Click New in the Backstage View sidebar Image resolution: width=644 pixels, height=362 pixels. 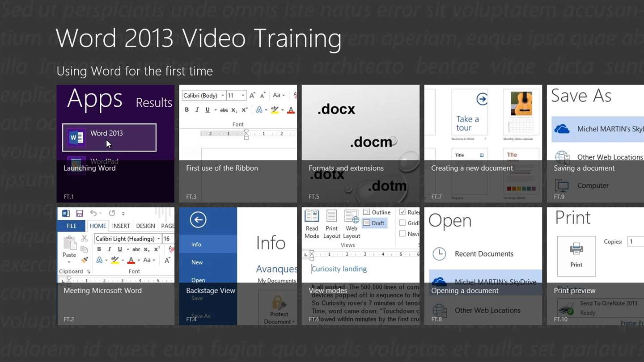208,262
